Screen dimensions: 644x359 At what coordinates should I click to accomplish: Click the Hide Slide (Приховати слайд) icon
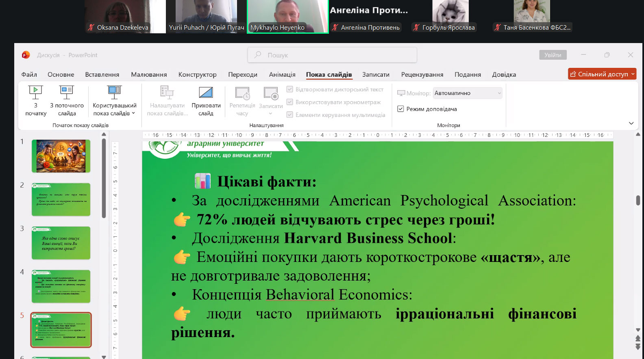(206, 93)
